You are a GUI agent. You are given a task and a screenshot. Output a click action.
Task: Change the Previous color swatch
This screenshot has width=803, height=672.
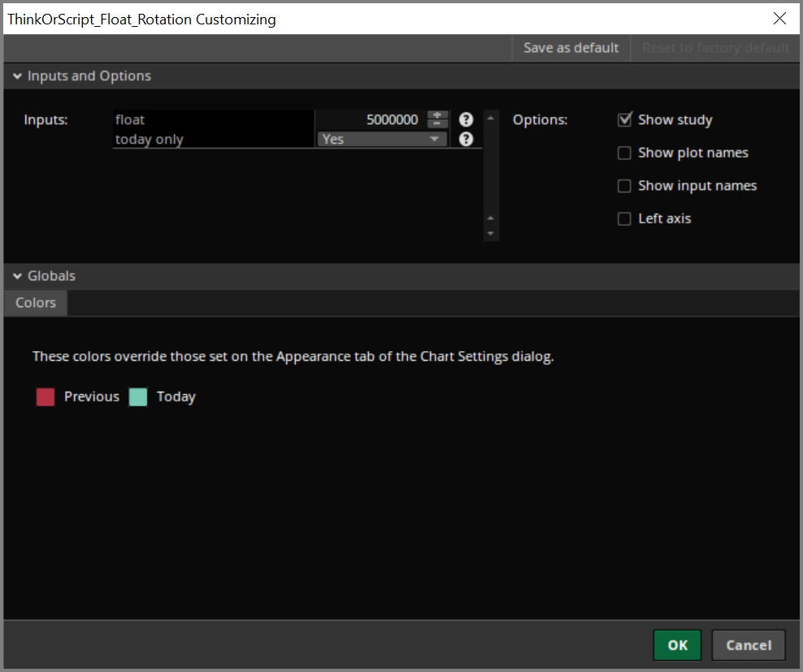click(45, 397)
